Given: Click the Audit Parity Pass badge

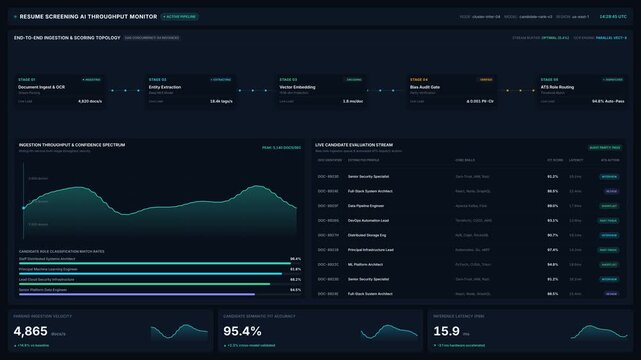Looking at the screenshot, I should point(605,148).
